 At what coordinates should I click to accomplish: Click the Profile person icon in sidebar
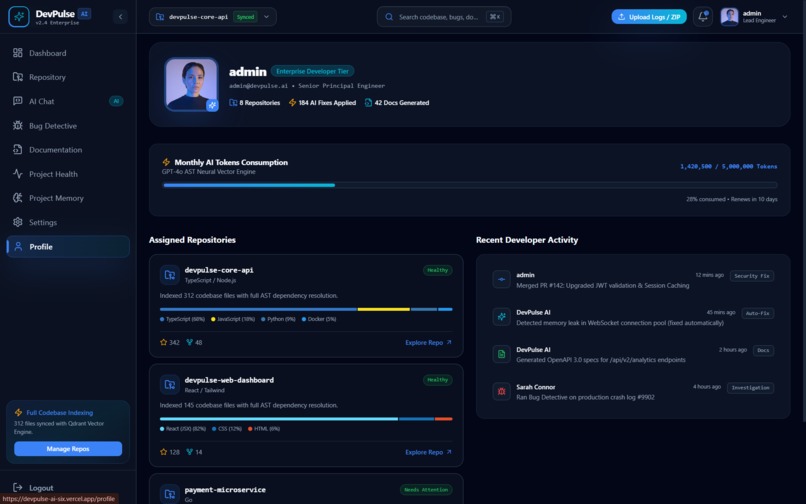coord(18,246)
